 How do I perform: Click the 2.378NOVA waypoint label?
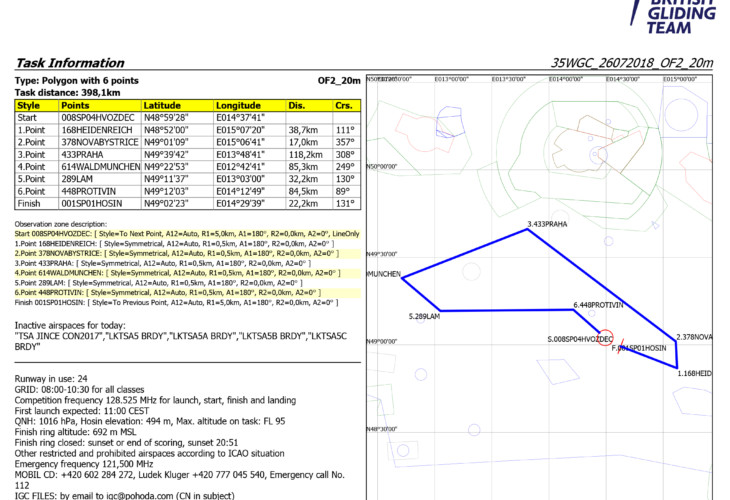coord(694,337)
